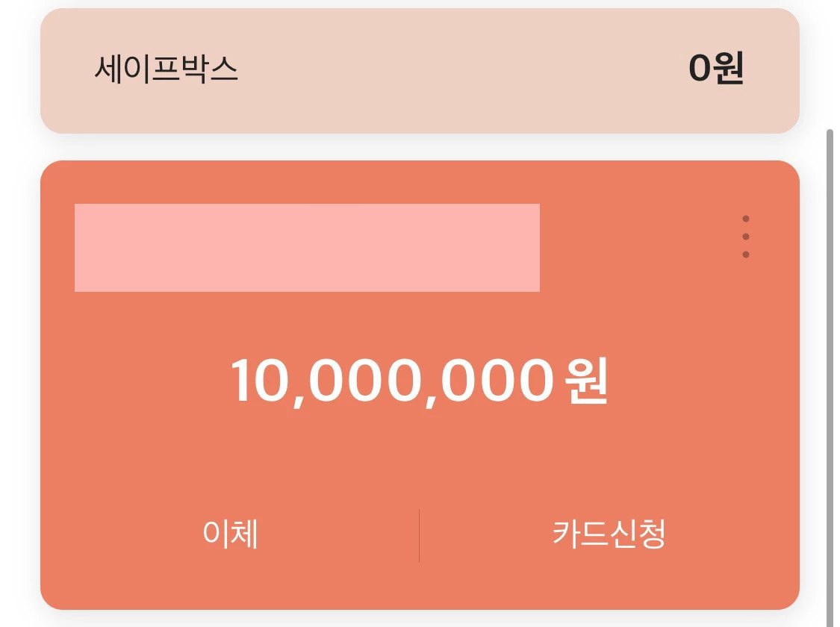This screenshot has width=840, height=627.
Task: Click the orange space left of the balance
Action: [x=134, y=381]
